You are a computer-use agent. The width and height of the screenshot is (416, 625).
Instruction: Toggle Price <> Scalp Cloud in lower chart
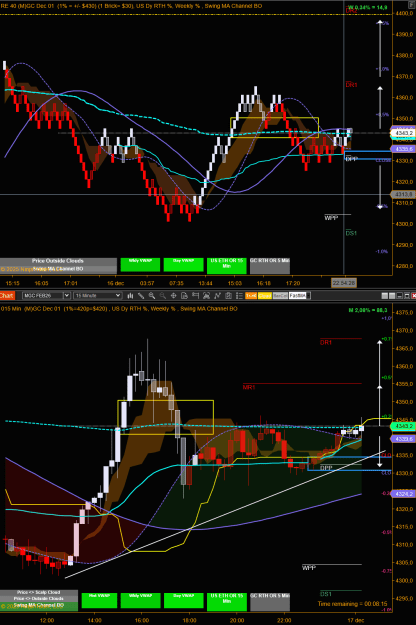coord(39,592)
